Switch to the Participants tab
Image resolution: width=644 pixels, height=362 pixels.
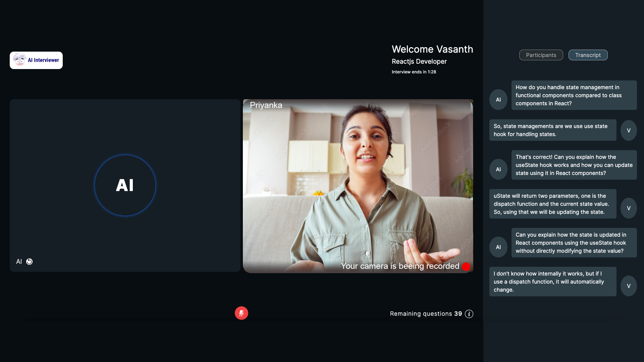tap(541, 55)
